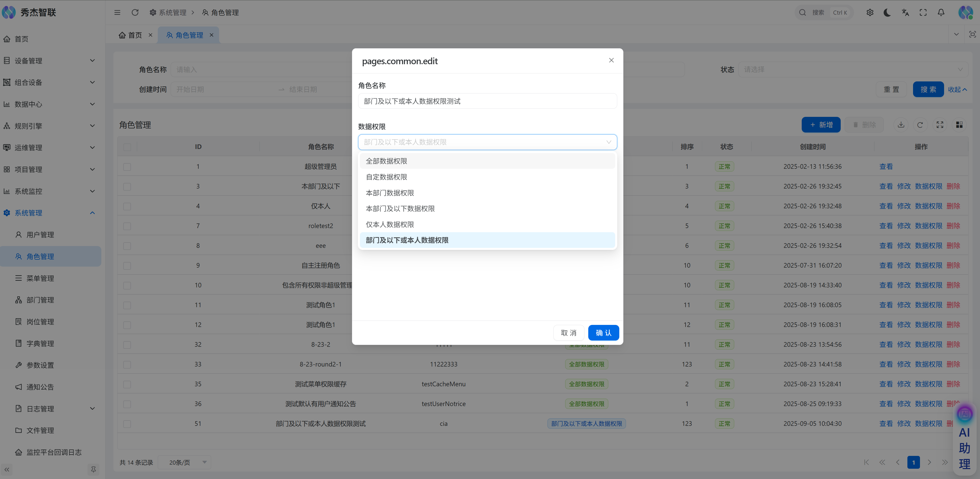This screenshot has height=479, width=980.
Task: Click the table export download icon
Action: point(901,125)
